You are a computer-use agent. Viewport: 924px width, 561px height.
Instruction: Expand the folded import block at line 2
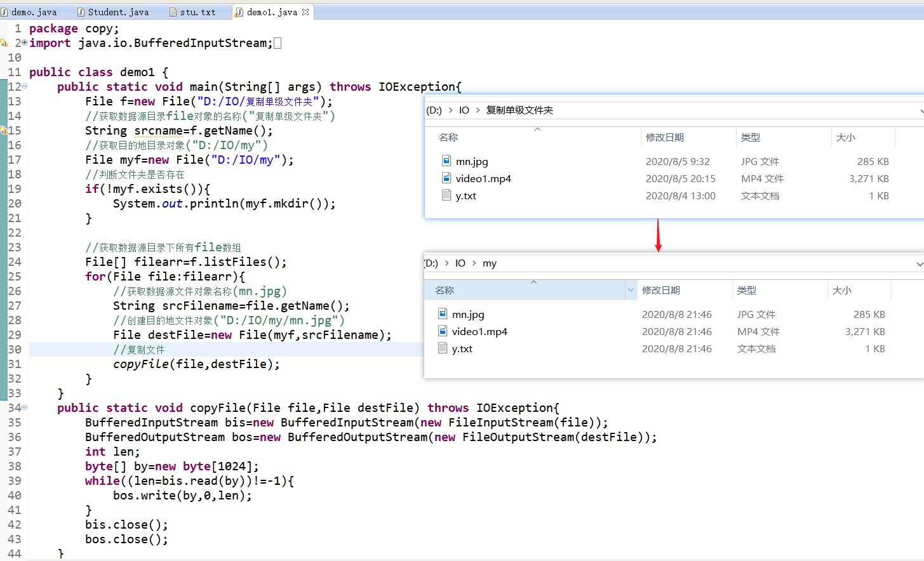(24, 43)
